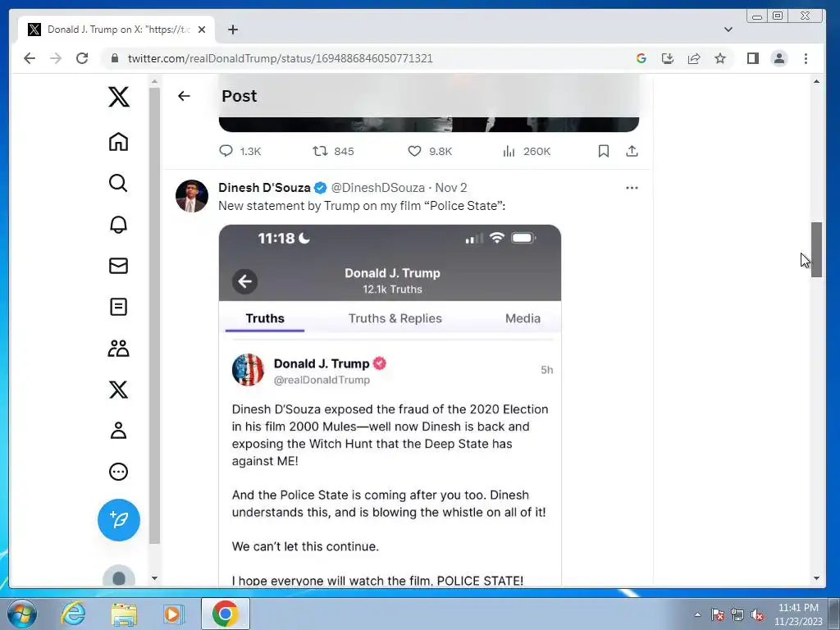Open a new tab with plus button
Screen dimensions: 840x630
coord(232,30)
